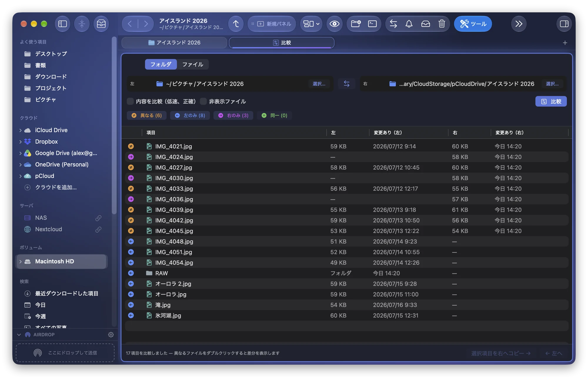Image resolution: width=588 pixels, height=377 pixels.
Task: Go back with the left arrow
Action: tap(130, 24)
